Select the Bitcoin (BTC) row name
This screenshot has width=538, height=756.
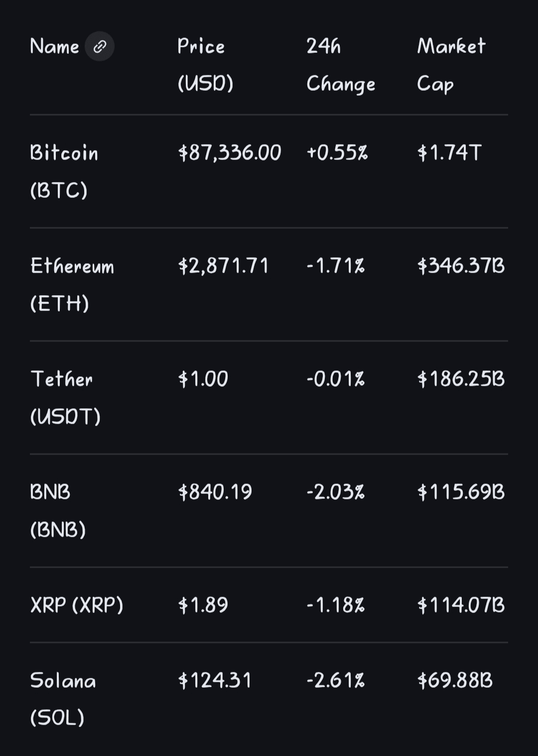(64, 171)
